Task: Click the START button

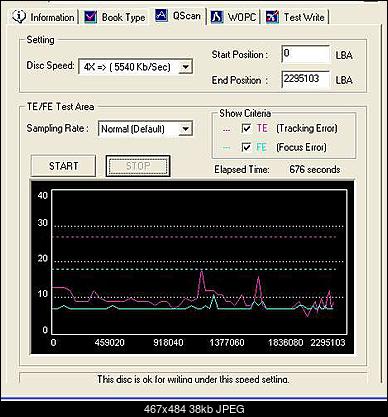Action: click(63, 166)
